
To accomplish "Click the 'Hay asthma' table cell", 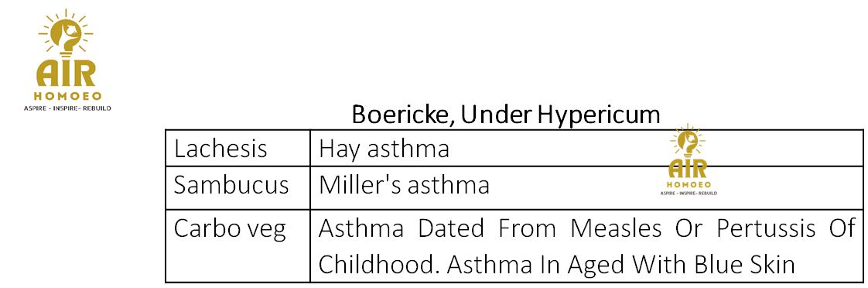I will click(x=586, y=149).
